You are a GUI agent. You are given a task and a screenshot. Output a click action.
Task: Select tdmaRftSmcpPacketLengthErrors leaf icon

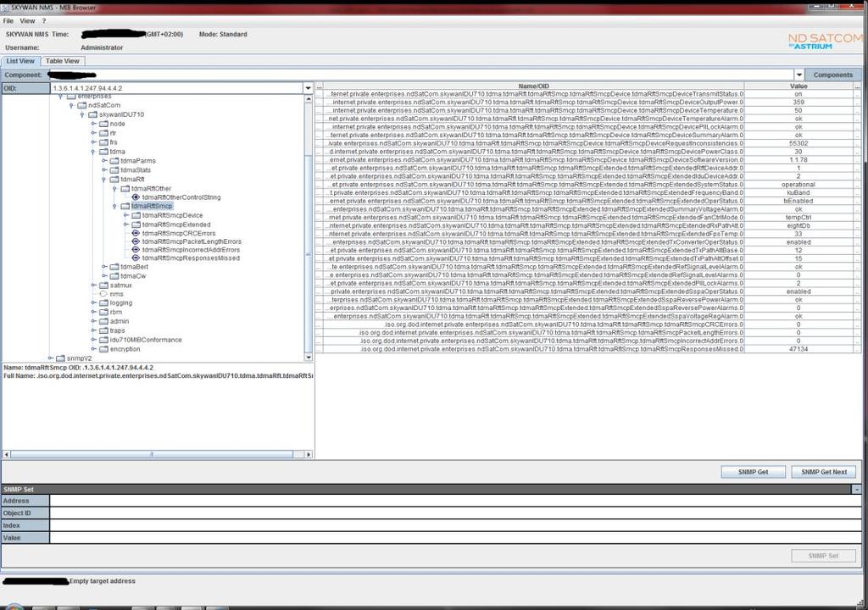pyautogui.click(x=136, y=241)
